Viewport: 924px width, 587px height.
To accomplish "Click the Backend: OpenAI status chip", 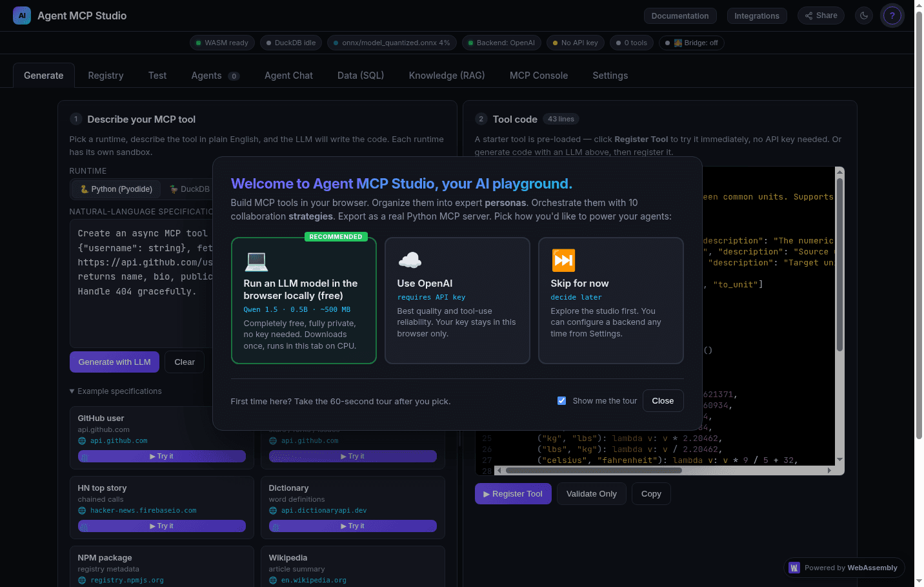I will pyautogui.click(x=501, y=43).
